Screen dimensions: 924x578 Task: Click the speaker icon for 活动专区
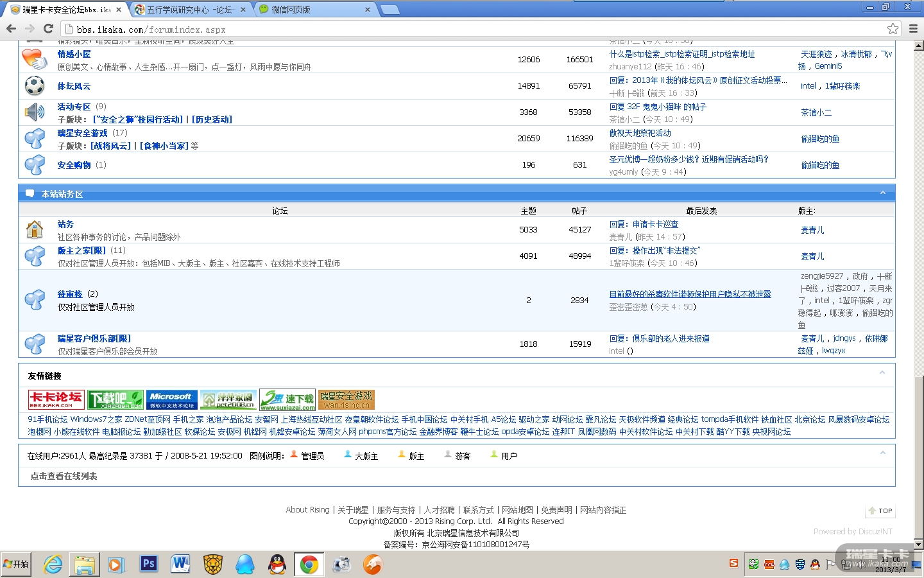tap(35, 112)
